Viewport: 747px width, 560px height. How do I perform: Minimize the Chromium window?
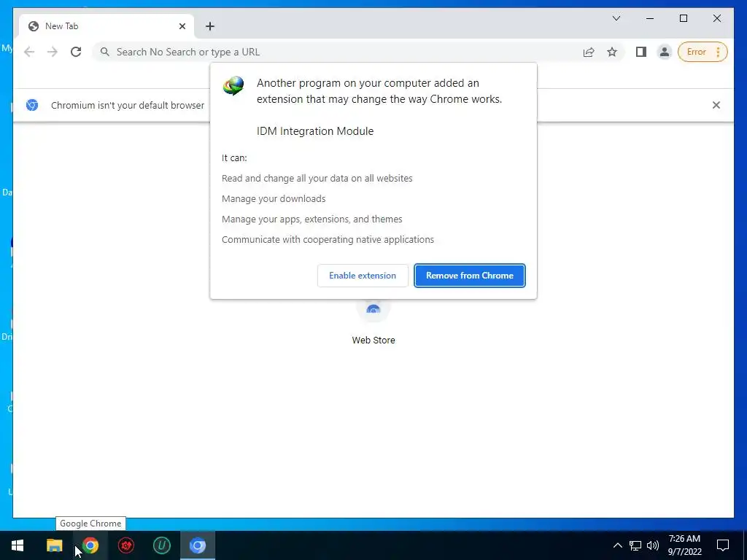(650, 18)
